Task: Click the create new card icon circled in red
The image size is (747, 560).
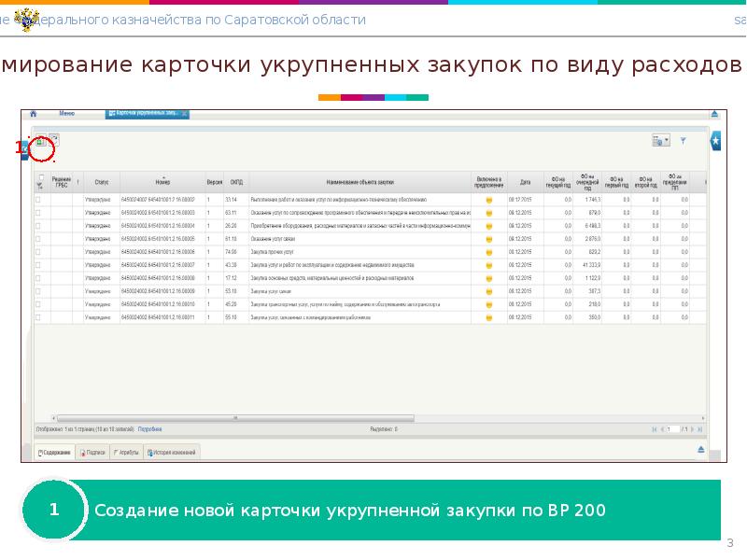Action: (40, 142)
